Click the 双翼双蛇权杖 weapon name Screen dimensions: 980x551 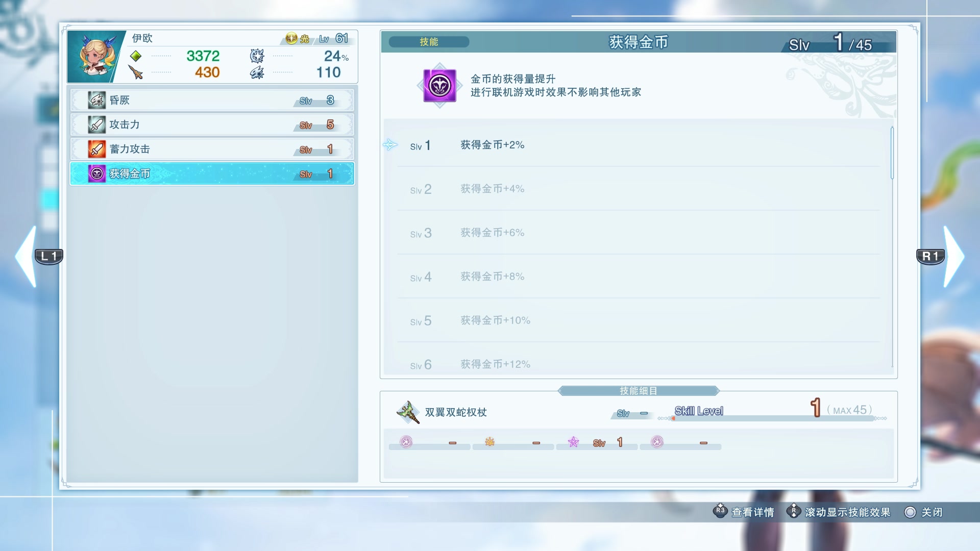coord(456,412)
